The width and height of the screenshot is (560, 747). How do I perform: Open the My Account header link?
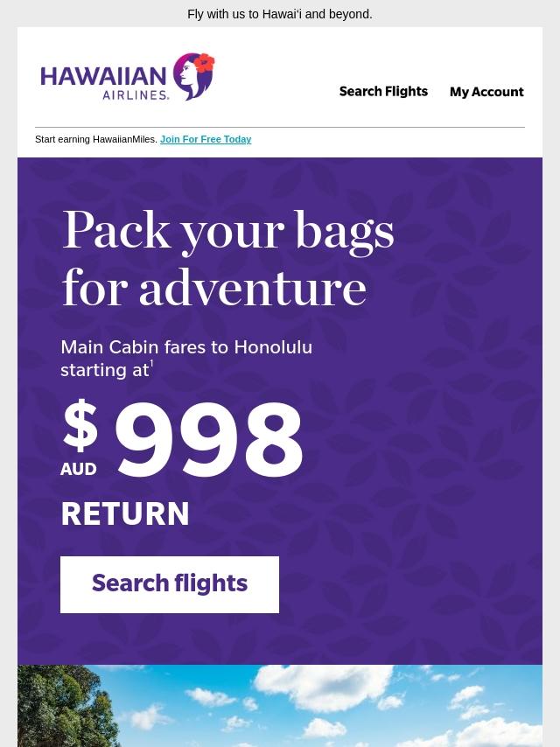pyautogui.click(x=486, y=92)
